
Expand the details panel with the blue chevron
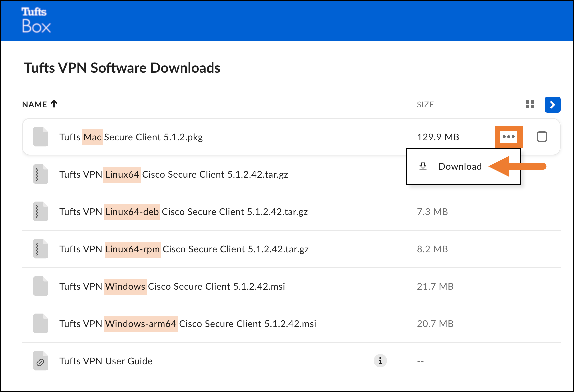pyautogui.click(x=552, y=105)
